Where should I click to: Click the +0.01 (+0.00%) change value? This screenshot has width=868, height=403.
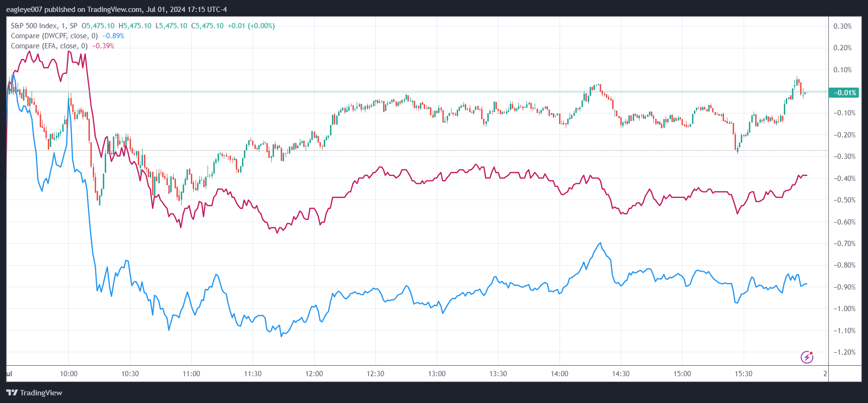point(251,26)
